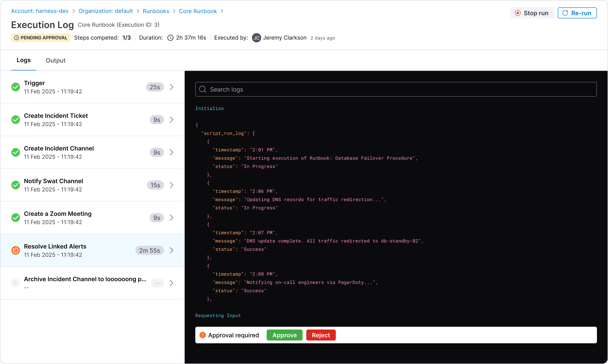Reject the approval request
The height and width of the screenshot is (364, 608).
321,335
